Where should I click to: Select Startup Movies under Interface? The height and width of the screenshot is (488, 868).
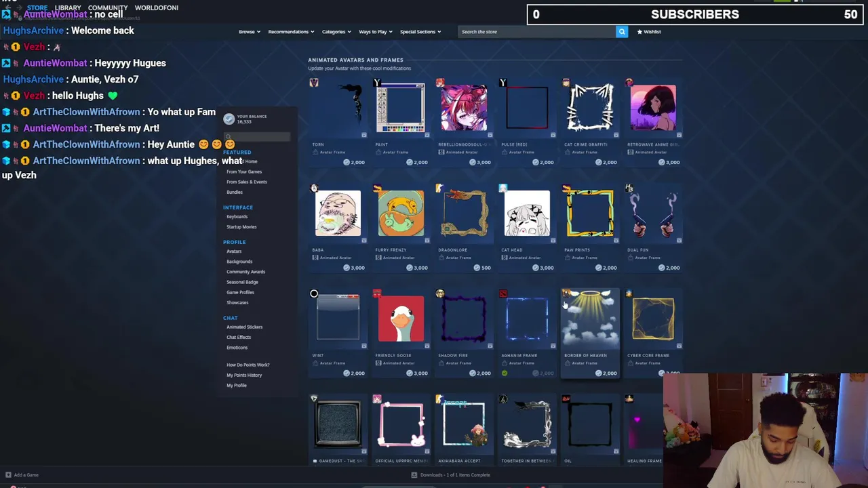pos(241,226)
